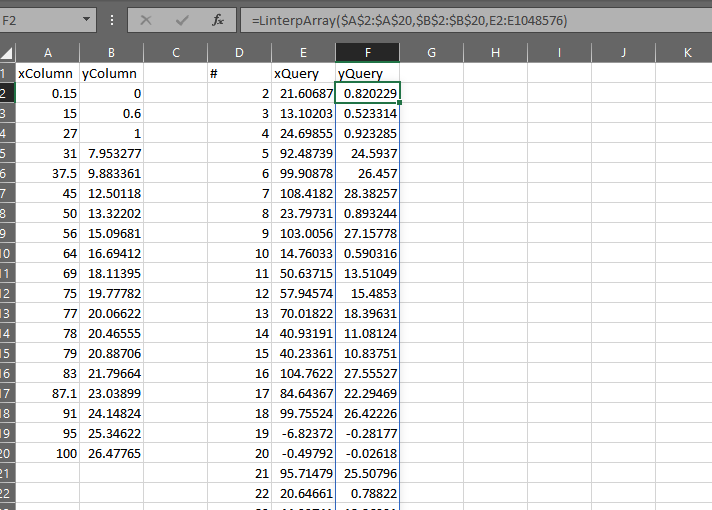Viewport: 712px width, 510px height.
Task: Select column C header
Action: (x=176, y=53)
